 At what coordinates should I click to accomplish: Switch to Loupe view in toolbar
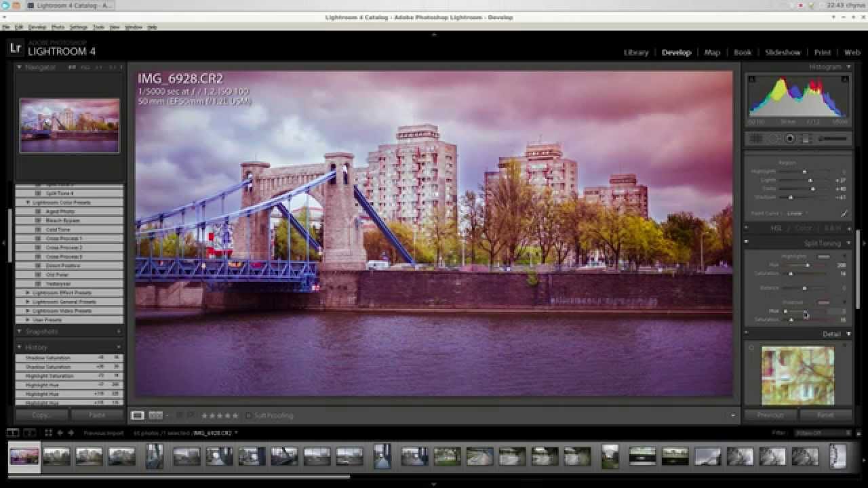click(x=138, y=415)
